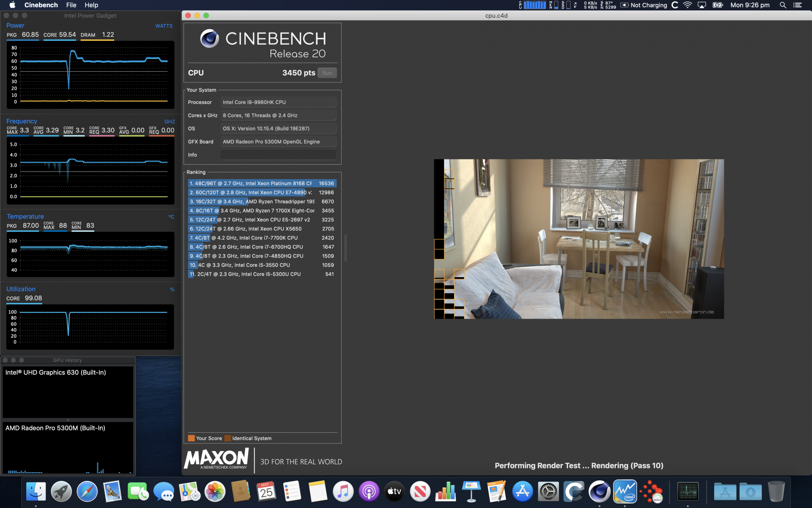
Task: Open the Wi-Fi menu bar icon
Action: 687,5
